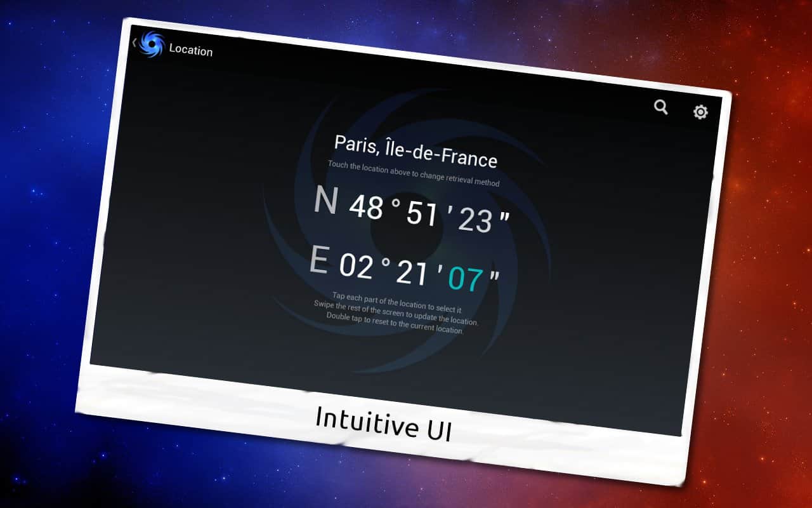The height and width of the screenshot is (508, 812).
Task: Toggle the N latitude hemisphere letter
Action: (326, 200)
